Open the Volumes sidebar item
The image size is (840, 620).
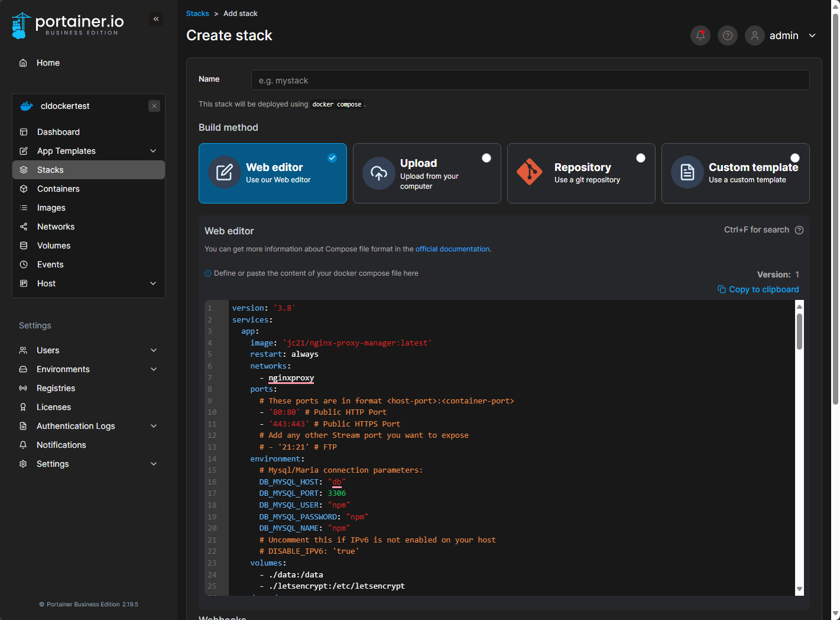pos(53,246)
